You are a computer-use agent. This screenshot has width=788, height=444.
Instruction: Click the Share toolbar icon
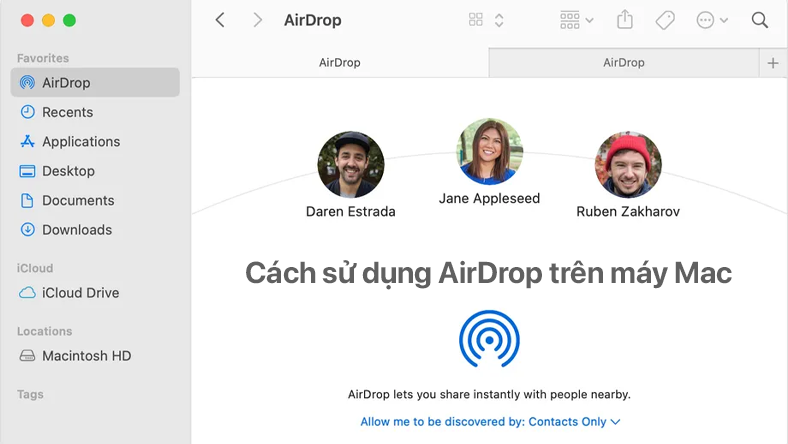point(625,20)
